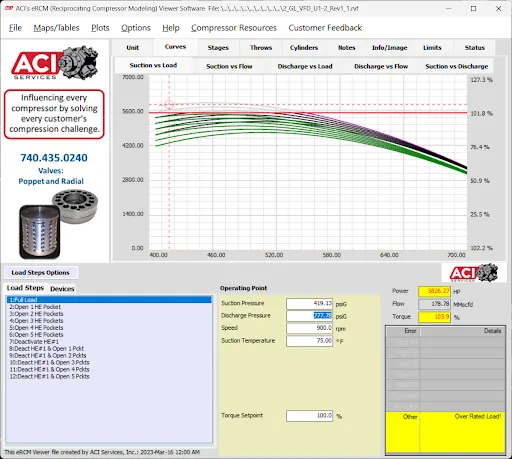This screenshot has width=512, height=459.
Task: Select Suction vs Load curve tab
Action: [153, 66]
